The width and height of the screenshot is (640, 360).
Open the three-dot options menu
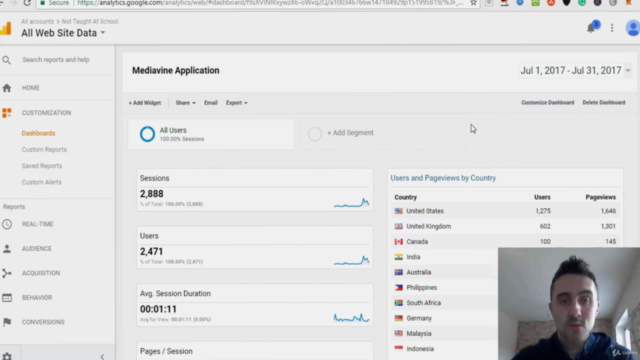pos(612,28)
